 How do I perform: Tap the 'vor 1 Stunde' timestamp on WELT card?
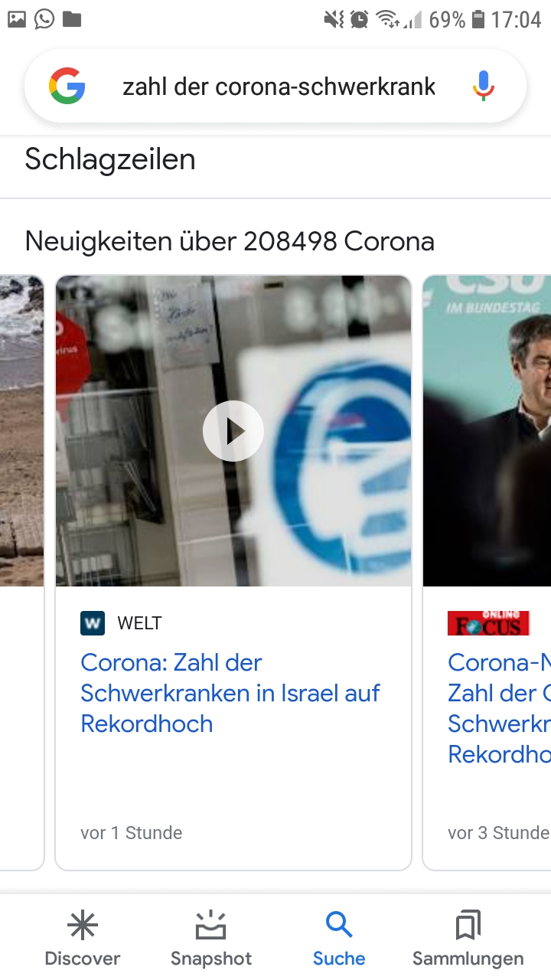click(x=132, y=833)
